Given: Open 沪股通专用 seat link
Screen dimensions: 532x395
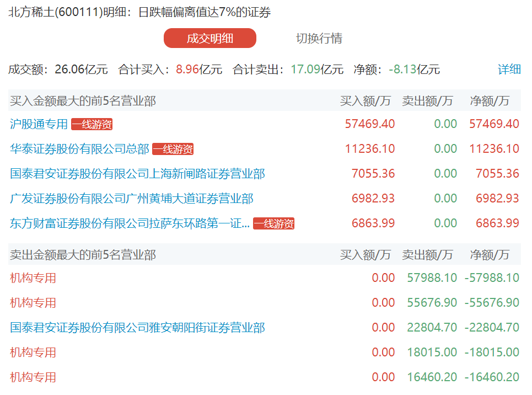Looking at the screenshot, I should pos(39,124).
